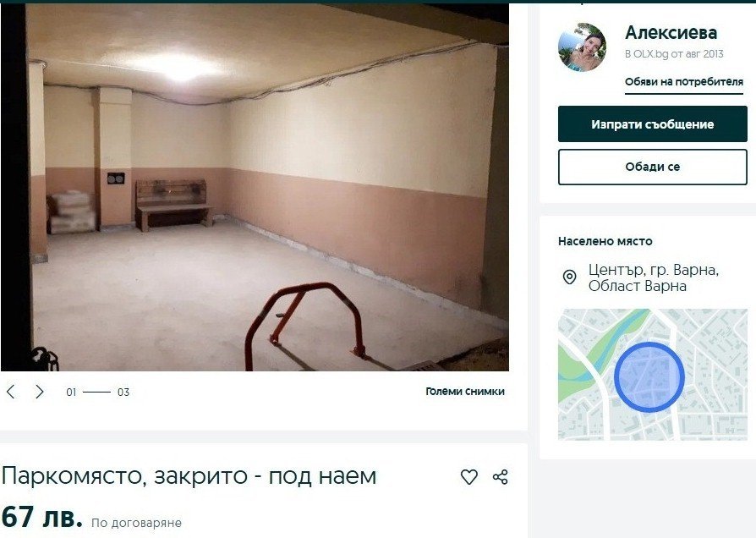The image size is (756, 538).
Task: Add listing to favorites with heart icon
Action: [469, 477]
